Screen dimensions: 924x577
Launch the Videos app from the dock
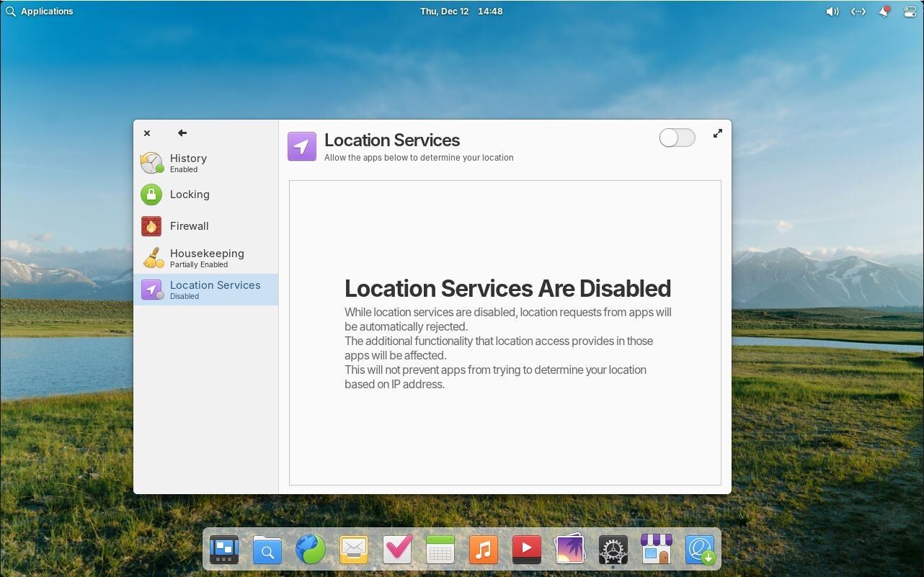tap(527, 550)
